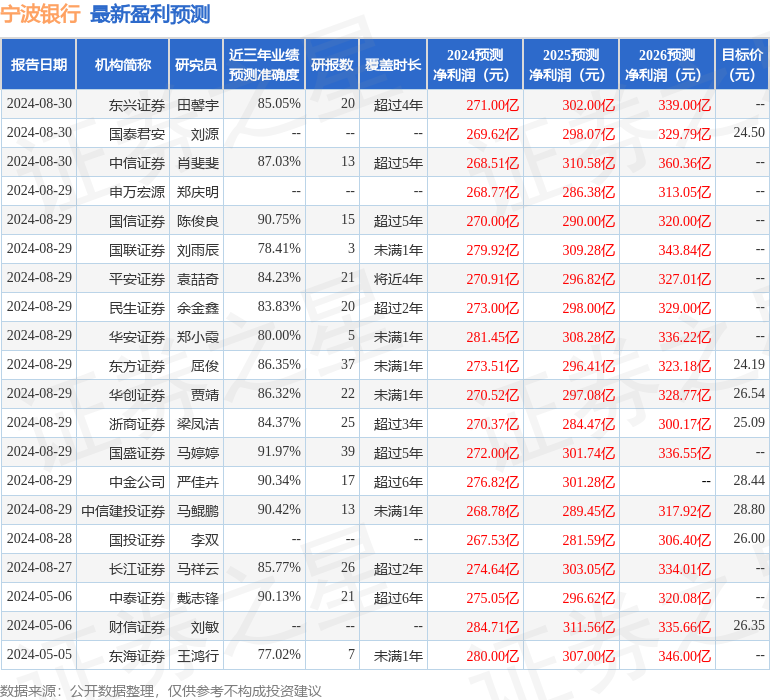Click institution name 东兴证券

pyautogui.click(x=137, y=105)
